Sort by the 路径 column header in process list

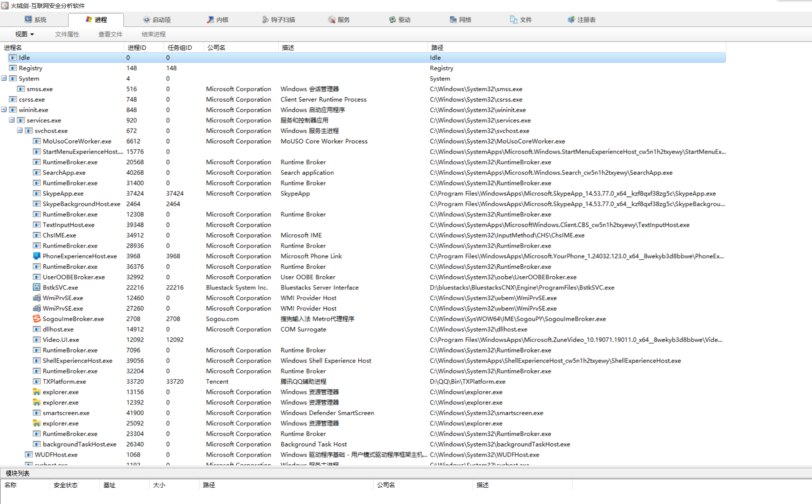click(577, 47)
